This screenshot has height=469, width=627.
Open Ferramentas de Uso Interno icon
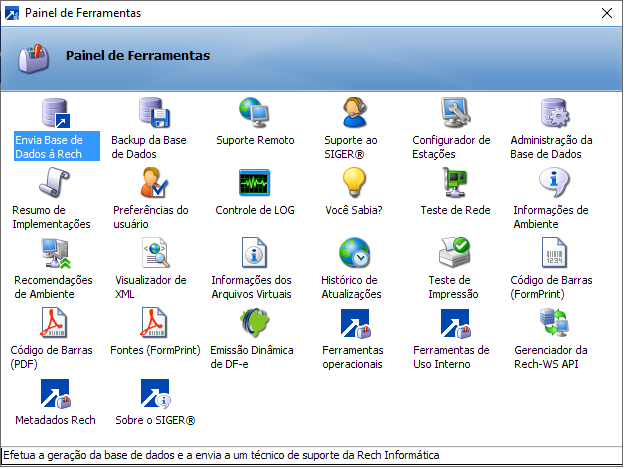[456, 324]
